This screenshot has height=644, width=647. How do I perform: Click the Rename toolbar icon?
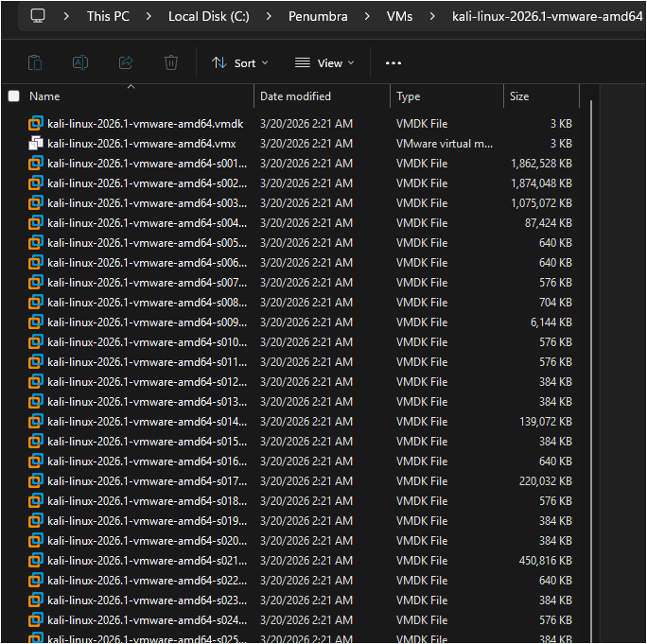(80, 63)
